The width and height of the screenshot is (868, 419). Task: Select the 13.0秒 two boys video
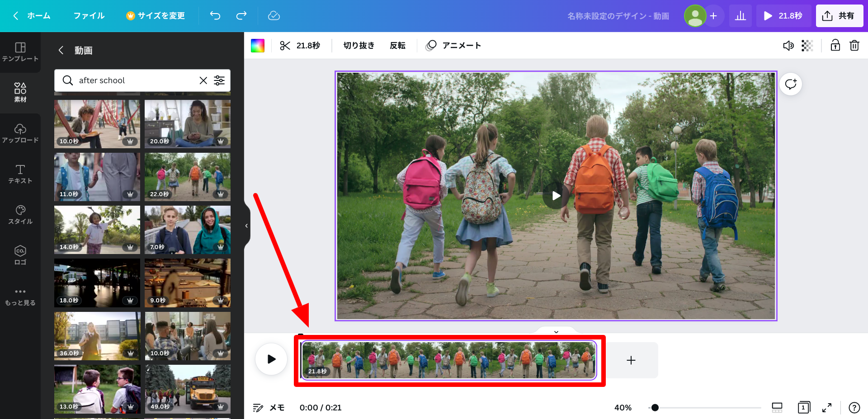tap(97, 389)
